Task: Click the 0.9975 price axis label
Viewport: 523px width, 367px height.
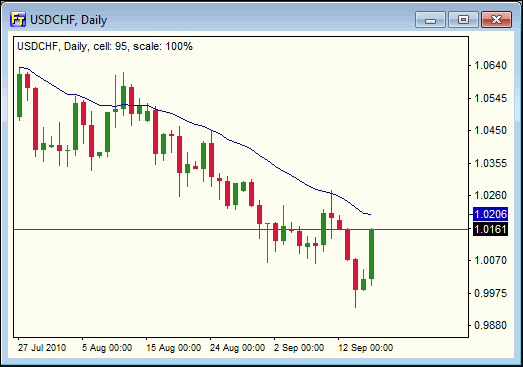Action: 490,293
